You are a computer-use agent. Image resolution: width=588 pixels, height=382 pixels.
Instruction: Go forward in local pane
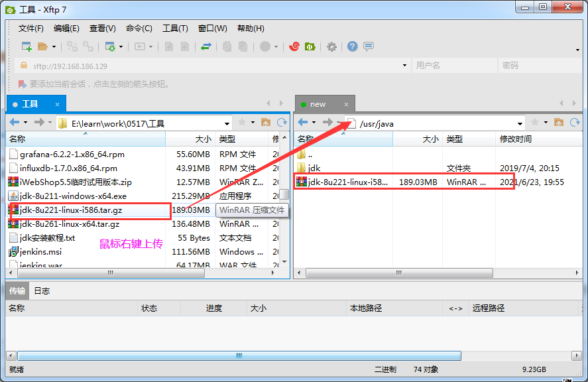pyautogui.click(x=39, y=122)
